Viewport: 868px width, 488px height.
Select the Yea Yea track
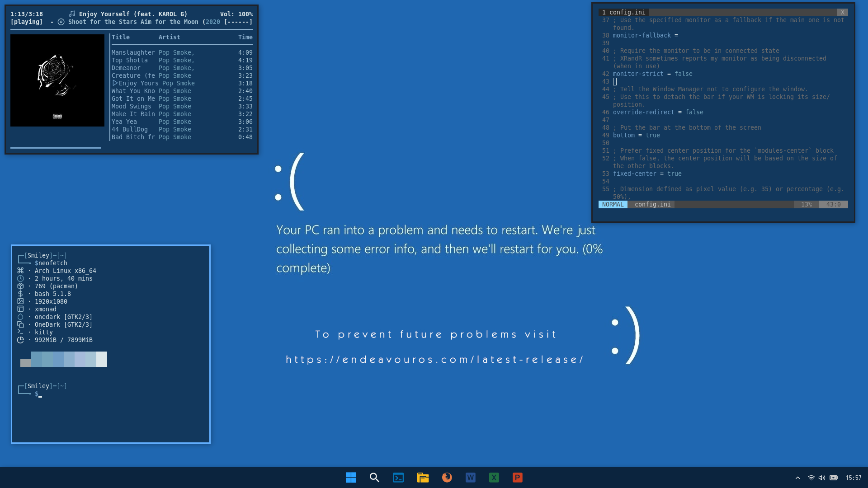tap(182, 122)
